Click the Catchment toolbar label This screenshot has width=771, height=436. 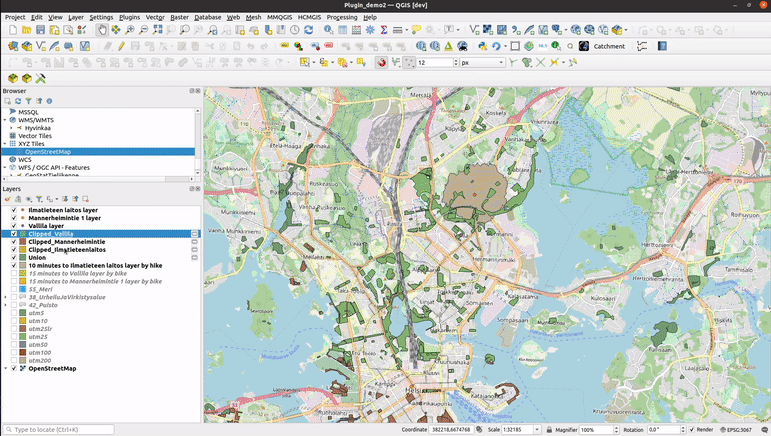click(x=609, y=46)
